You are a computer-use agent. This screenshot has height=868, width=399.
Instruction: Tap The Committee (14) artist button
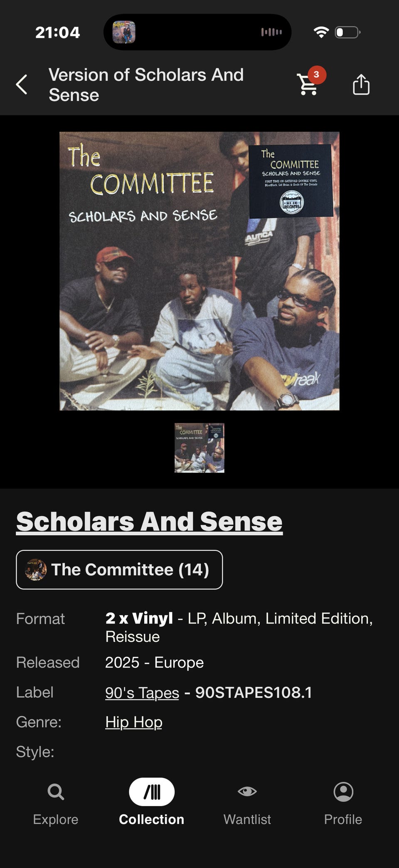coord(119,570)
